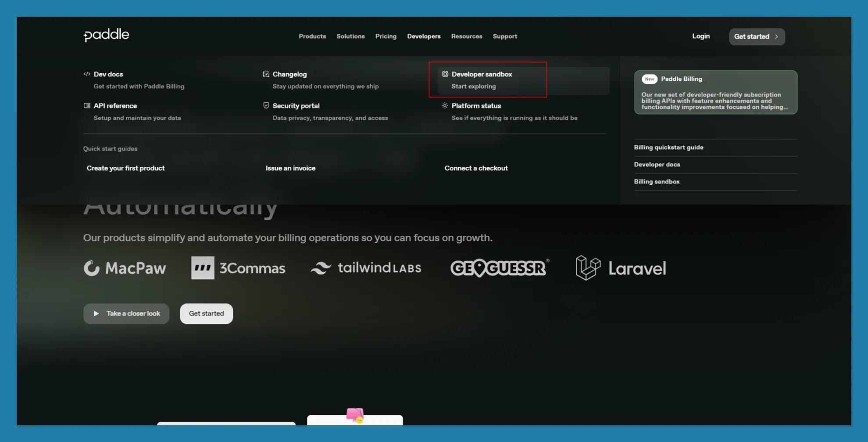868x442 pixels.
Task: Click the Platform status icon
Action: coord(445,105)
